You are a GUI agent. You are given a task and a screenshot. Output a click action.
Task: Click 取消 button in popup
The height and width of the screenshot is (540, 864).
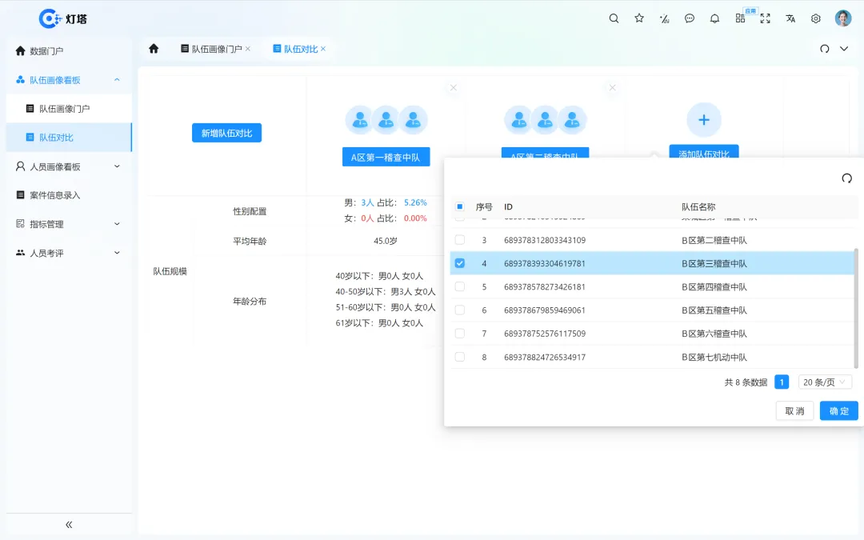coord(795,411)
